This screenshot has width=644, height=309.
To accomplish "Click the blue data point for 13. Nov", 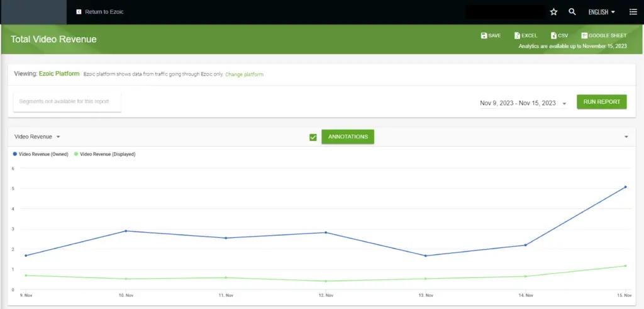I will 426,256.
